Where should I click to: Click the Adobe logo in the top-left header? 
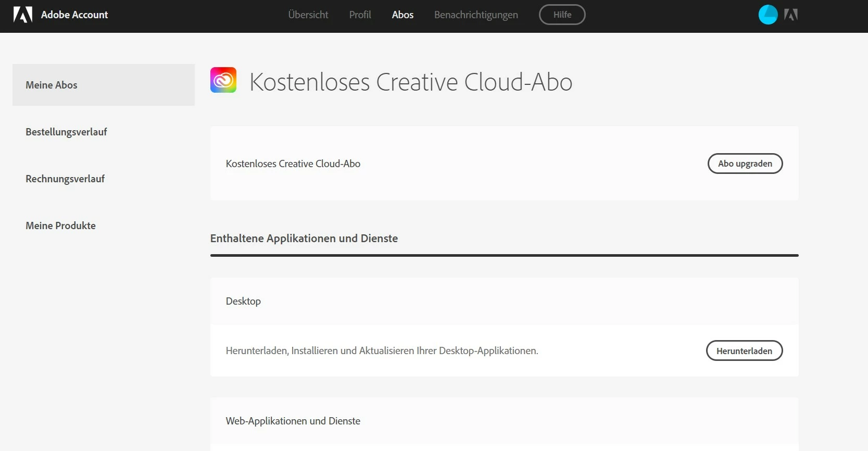coord(23,15)
